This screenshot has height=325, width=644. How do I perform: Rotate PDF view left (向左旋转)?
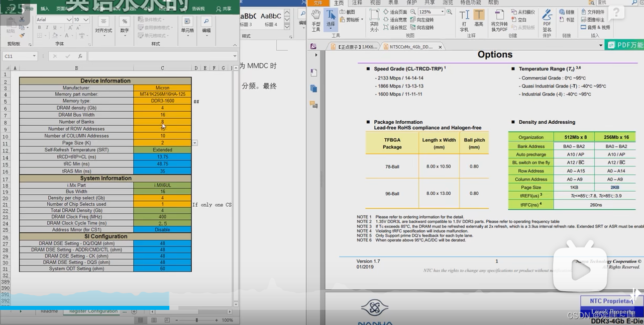tap(421, 20)
